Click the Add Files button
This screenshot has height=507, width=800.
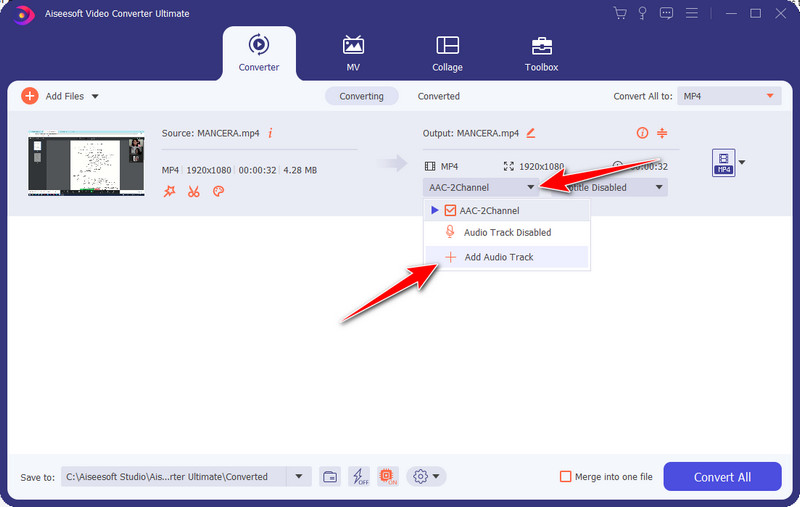58,96
